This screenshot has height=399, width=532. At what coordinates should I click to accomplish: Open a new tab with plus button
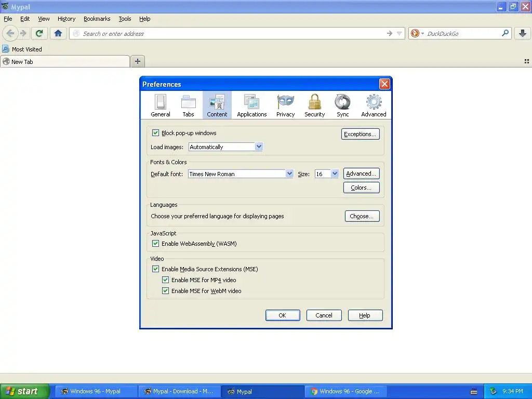(x=137, y=61)
